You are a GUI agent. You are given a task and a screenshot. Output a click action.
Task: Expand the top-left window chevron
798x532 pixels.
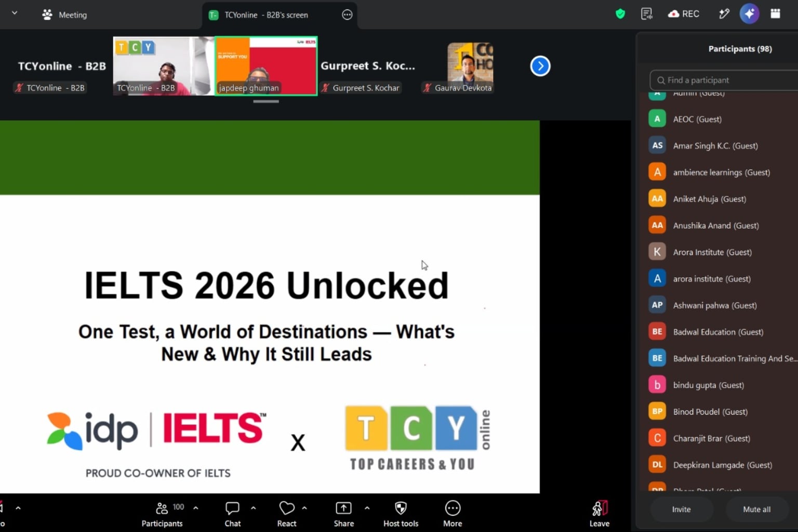pyautogui.click(x=15, y=13)
